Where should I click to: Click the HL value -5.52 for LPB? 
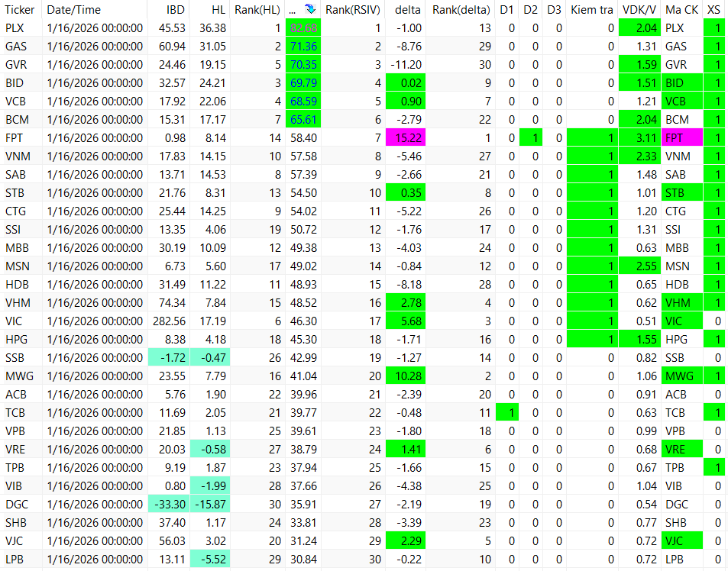pyautogui.click(x=210, y=560)
